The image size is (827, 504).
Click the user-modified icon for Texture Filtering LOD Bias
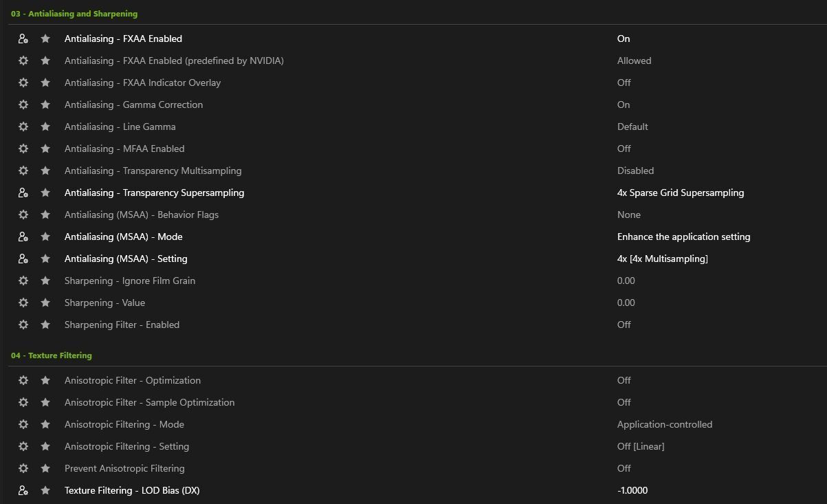[x=23, y=490]
